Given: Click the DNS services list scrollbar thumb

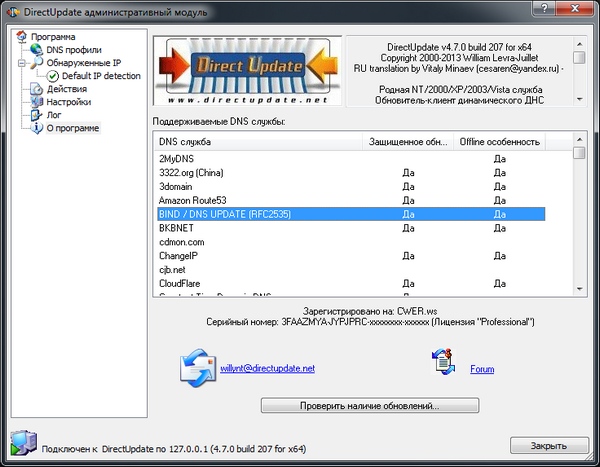Looking at the screenshot, I should [579, 153].
